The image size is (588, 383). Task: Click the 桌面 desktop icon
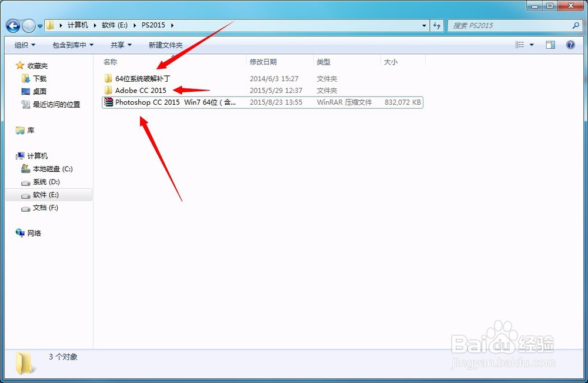(25, 92)
